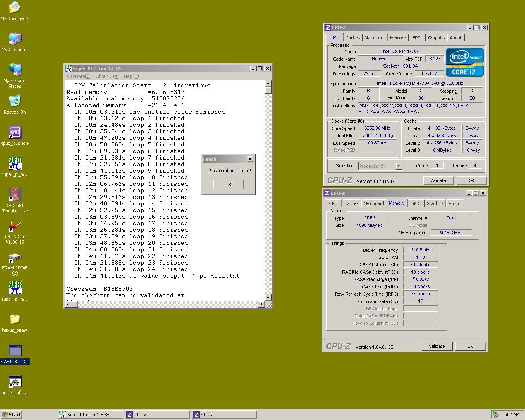
Task: Expand the Processor #1 selection dropdown
Action: tap(399, 166)
